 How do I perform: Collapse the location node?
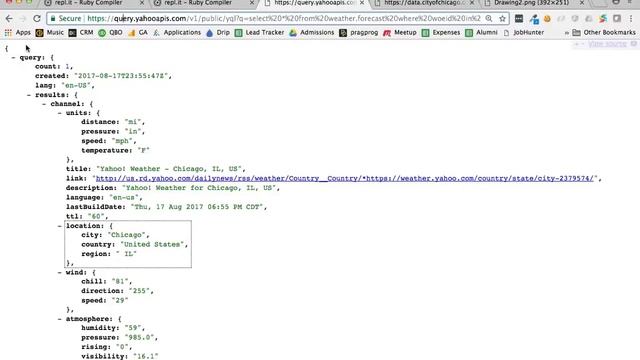pos(60,226)
